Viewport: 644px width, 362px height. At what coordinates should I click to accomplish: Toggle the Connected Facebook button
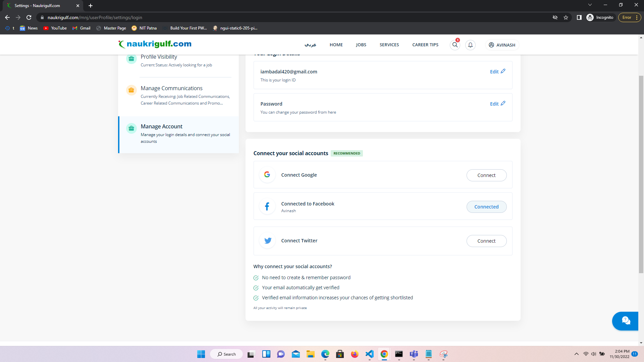point(486,207)
